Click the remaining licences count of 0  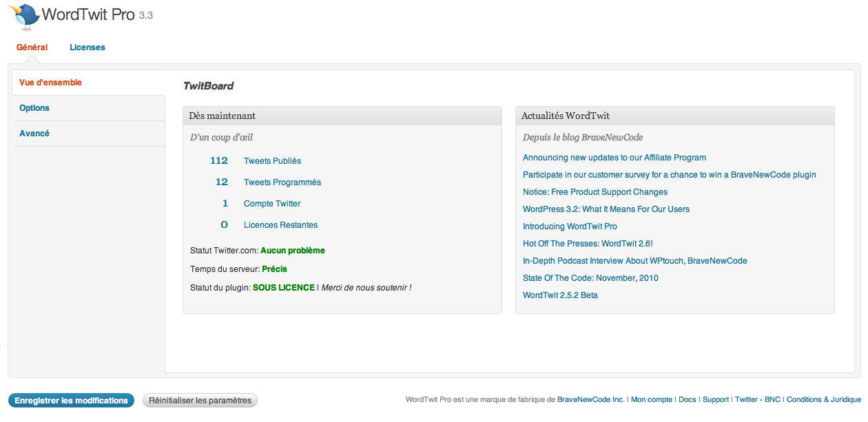[225, 224]
